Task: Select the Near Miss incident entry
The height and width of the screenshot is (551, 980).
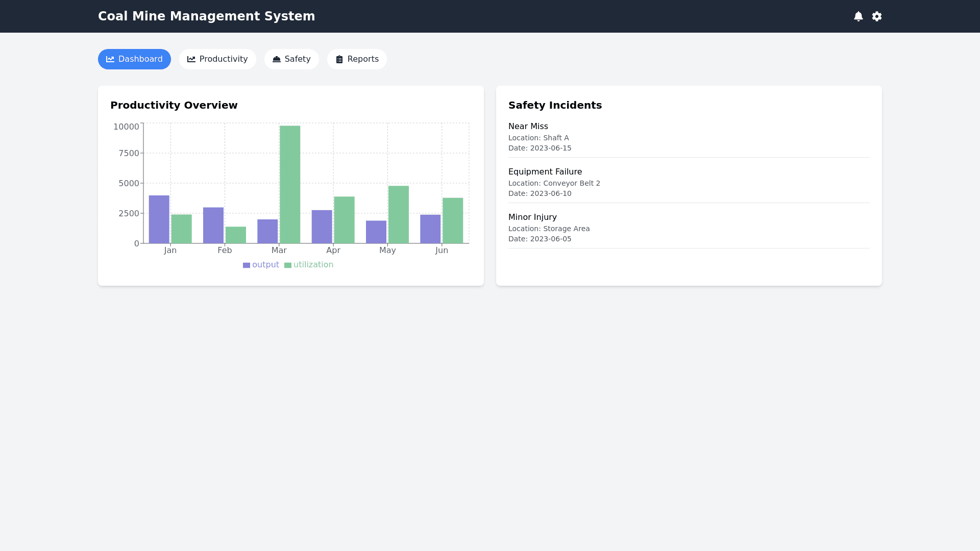Action: [x=528, y=127]
